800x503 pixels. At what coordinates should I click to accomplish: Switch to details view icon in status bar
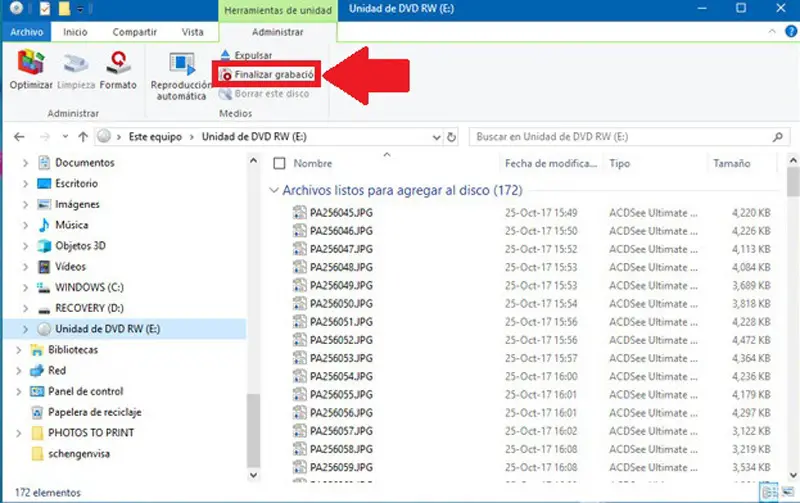(770, 492)
